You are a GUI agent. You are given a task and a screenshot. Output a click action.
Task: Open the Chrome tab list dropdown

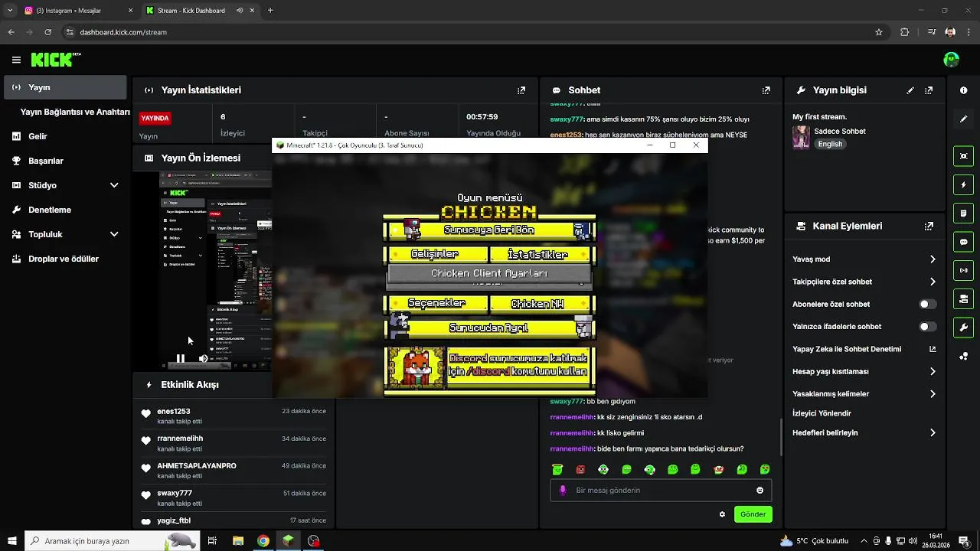tap(10, 11)
